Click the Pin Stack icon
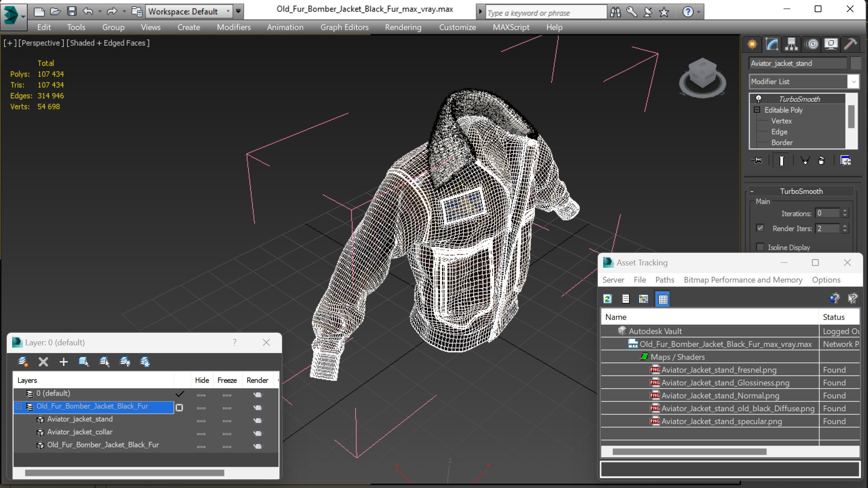The height and width of the screenshot is (488, 868). [x=757, y=161]
